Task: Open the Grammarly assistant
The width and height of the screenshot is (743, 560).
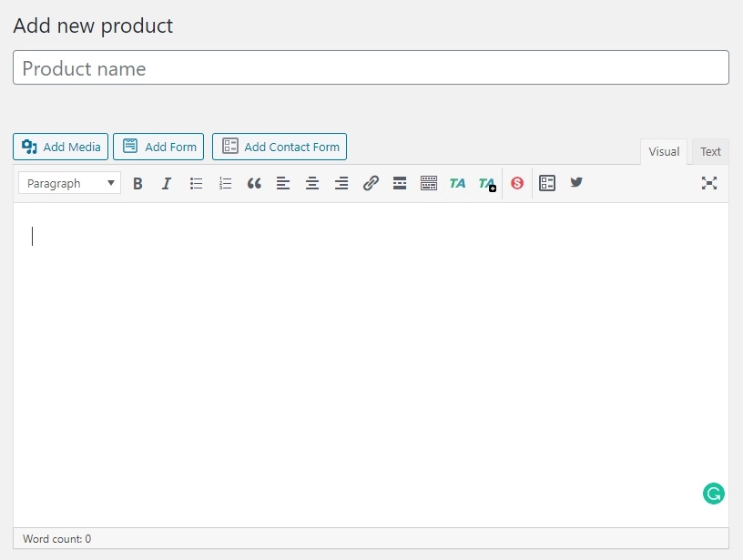Action: pos(714,493)
